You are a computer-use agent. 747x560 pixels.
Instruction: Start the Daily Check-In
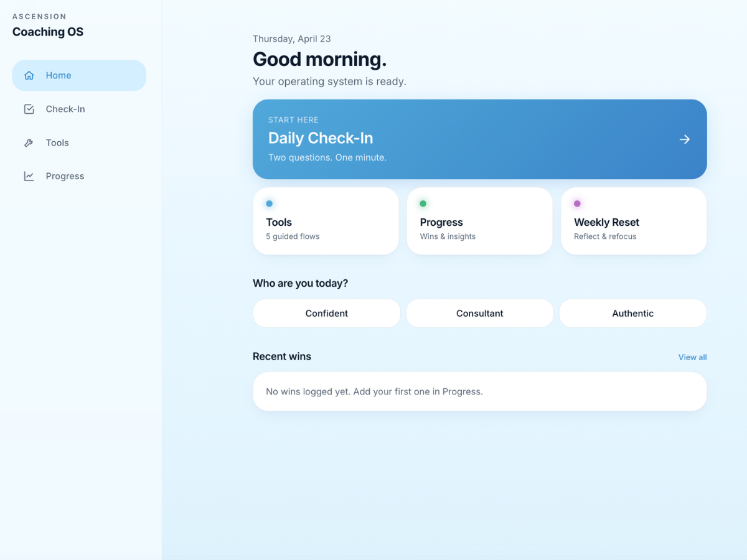[x=479, y=139]
